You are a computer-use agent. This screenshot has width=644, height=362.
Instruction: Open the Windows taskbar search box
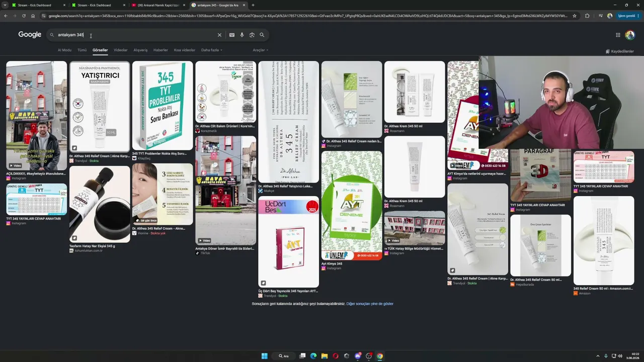(x=284, y=356)
